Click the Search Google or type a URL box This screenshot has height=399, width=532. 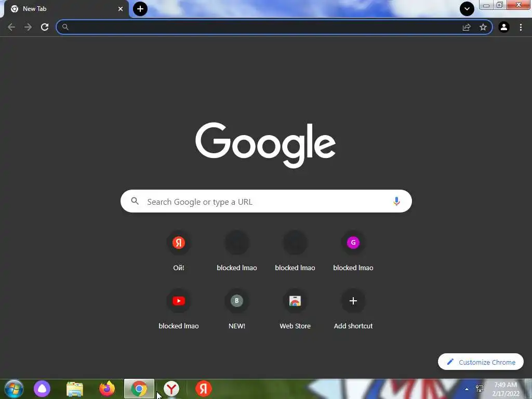tap(266, 201)
